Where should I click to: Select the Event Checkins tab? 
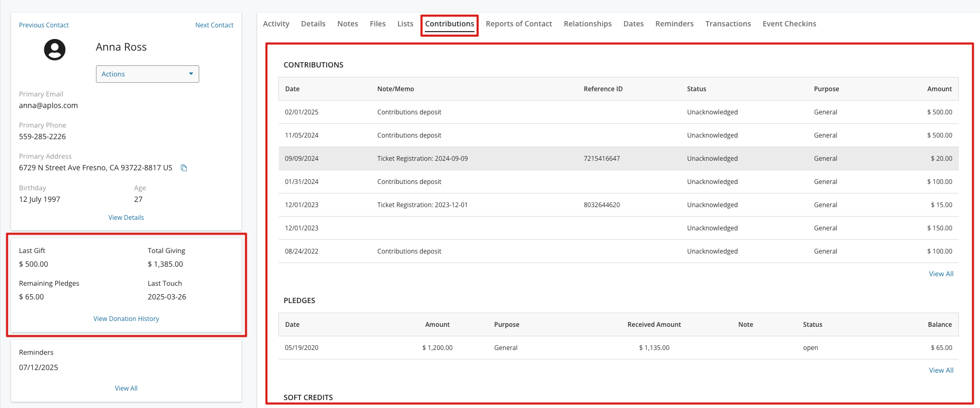(x=789, y=24)
